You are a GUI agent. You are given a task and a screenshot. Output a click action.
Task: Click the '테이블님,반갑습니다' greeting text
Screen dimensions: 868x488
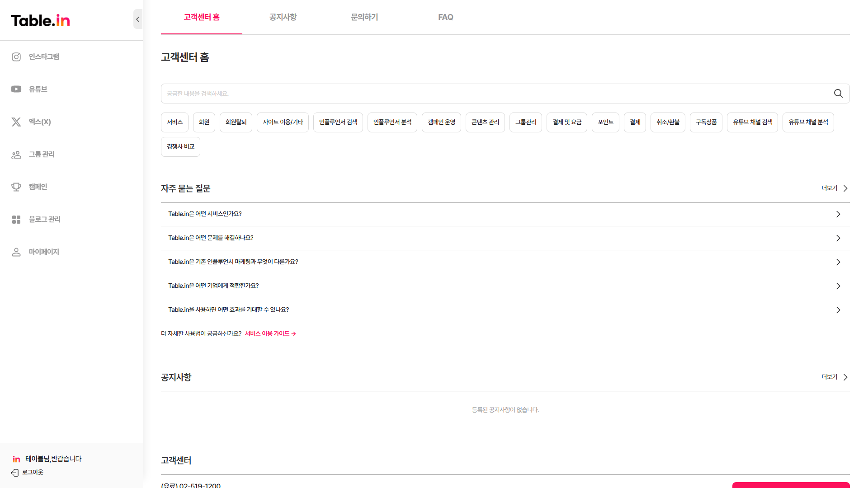(53, 459)
